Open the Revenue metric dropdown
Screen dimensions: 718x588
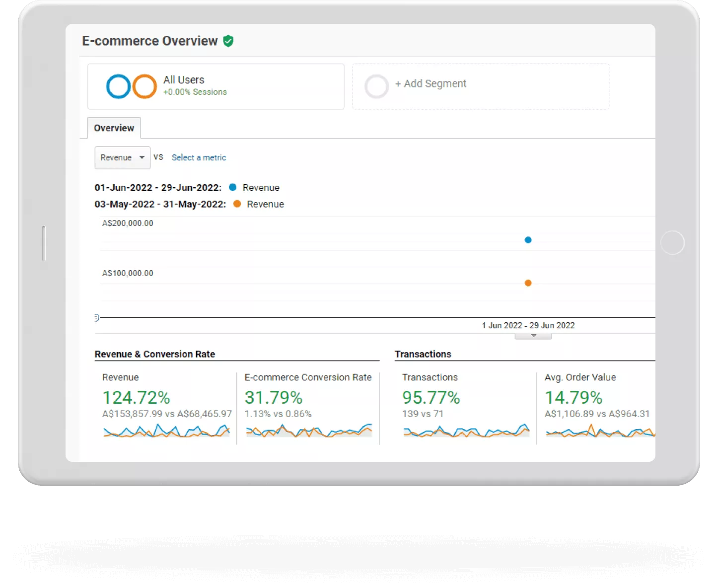pos(122,157)
